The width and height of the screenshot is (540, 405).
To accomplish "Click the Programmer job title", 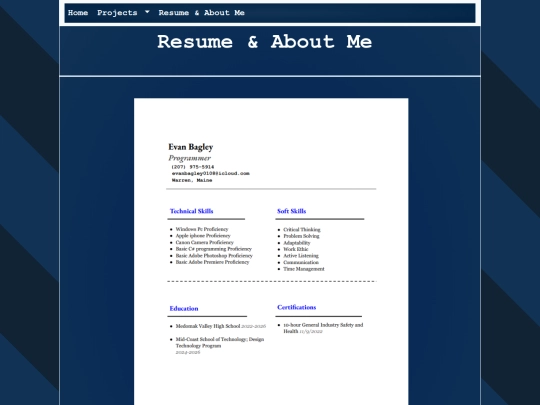I will [189, 158].
